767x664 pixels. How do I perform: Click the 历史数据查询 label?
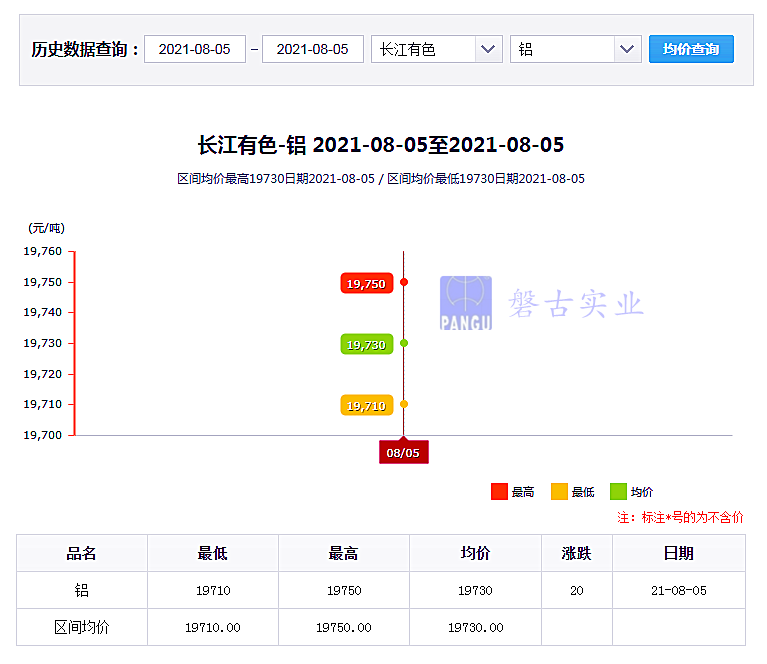(85, 49)
